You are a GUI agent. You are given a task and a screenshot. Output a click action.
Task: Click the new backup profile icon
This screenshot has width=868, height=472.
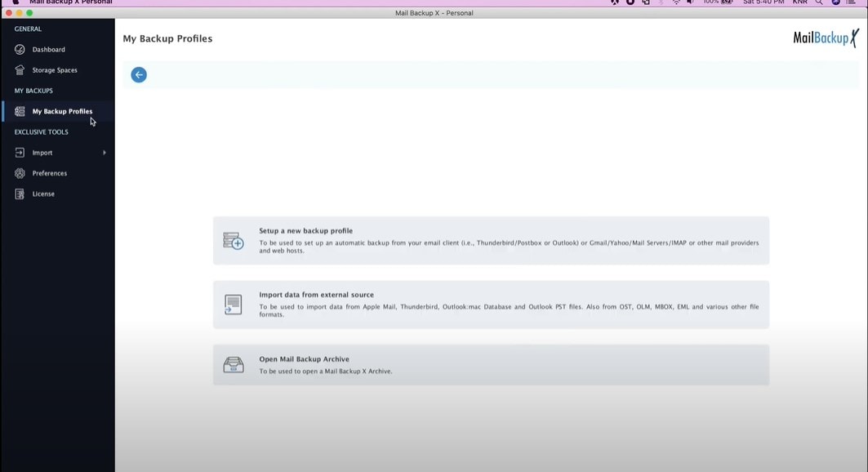pos(234,241)
